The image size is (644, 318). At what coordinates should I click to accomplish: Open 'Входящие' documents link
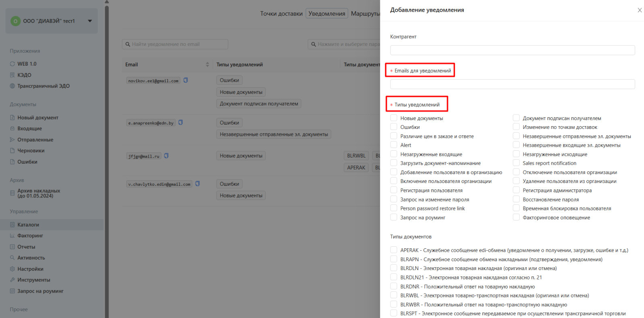[x=29, y=129]
